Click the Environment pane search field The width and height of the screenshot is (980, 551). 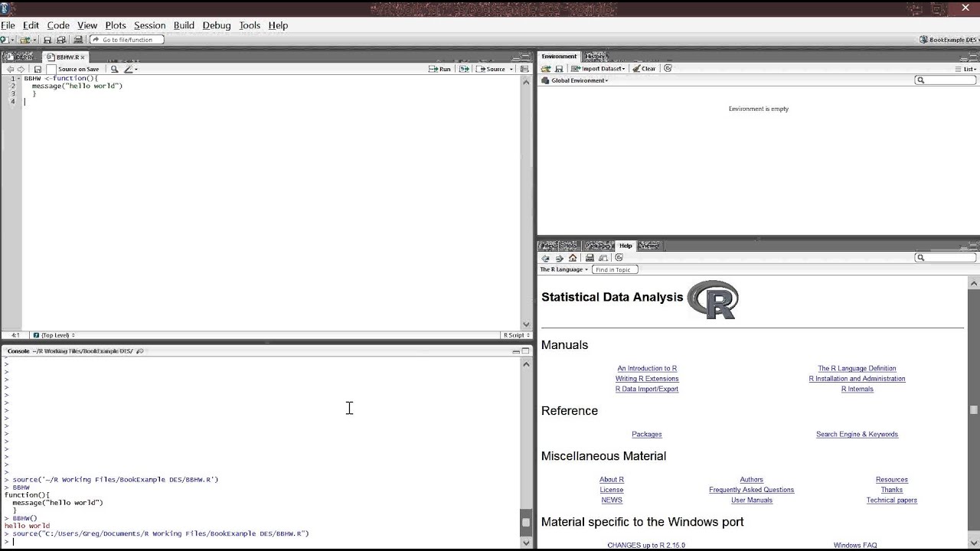coord(946,80)
